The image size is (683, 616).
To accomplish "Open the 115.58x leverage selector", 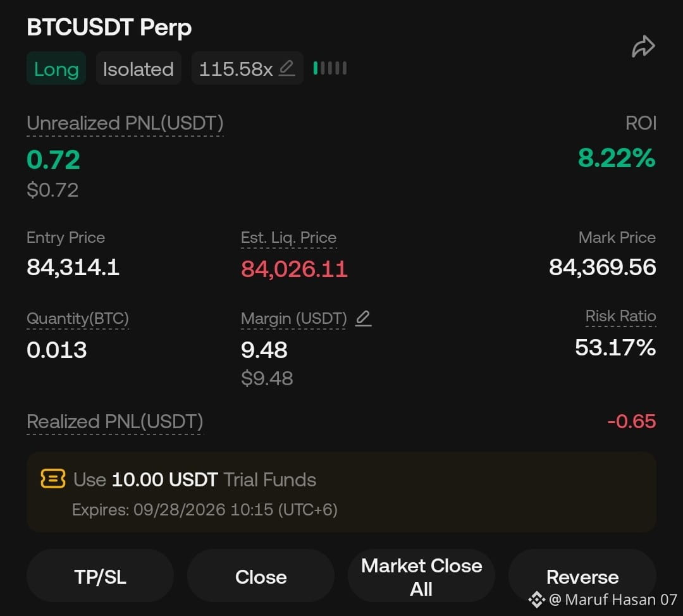I will [247, 68].
